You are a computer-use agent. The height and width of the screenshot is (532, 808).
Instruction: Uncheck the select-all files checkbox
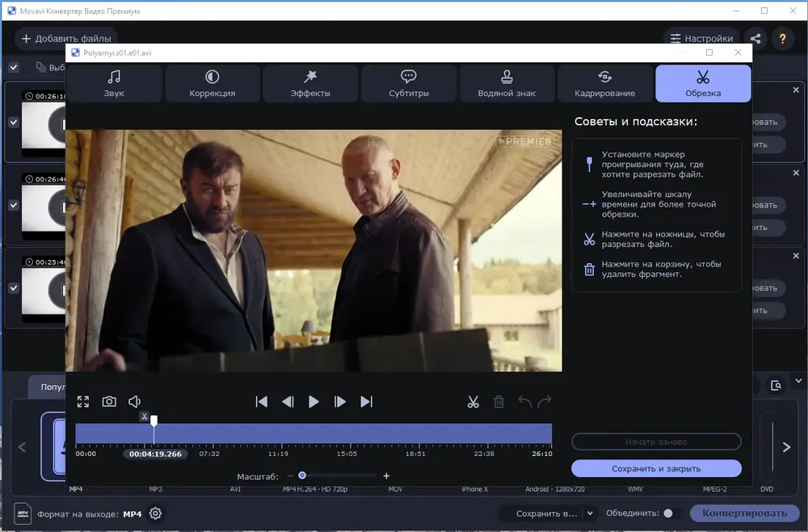tap(14, 68)
